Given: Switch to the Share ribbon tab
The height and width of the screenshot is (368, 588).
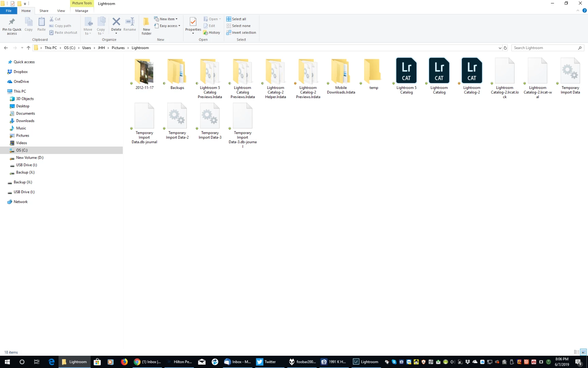Looking at the screenshot, I should pos(44,11).
